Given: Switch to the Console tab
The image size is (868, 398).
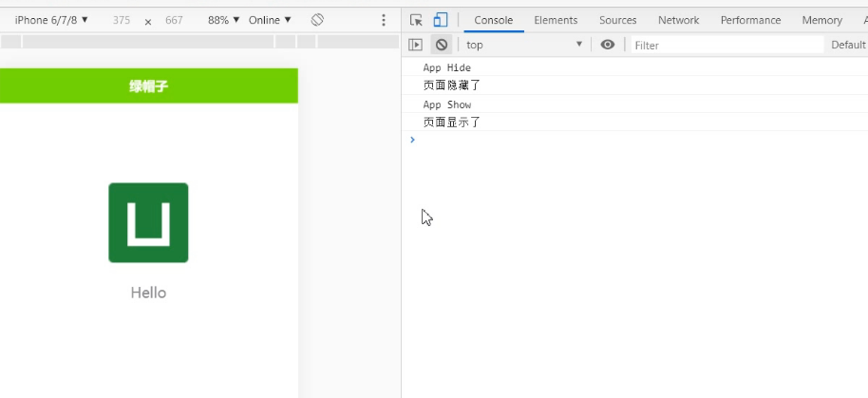Looking at the screenshot, I should (x=493, y=21).
